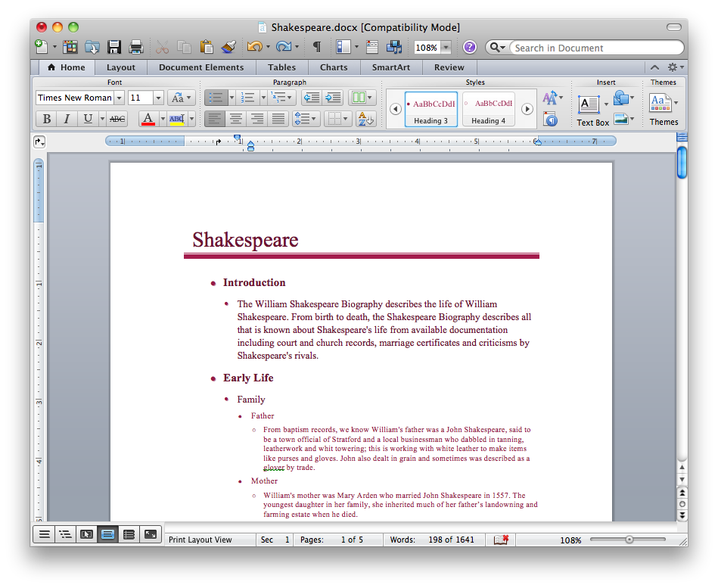This screenshot has height=588, width=718.
Task: Insert a Text Box
Action: pos(589,104)
